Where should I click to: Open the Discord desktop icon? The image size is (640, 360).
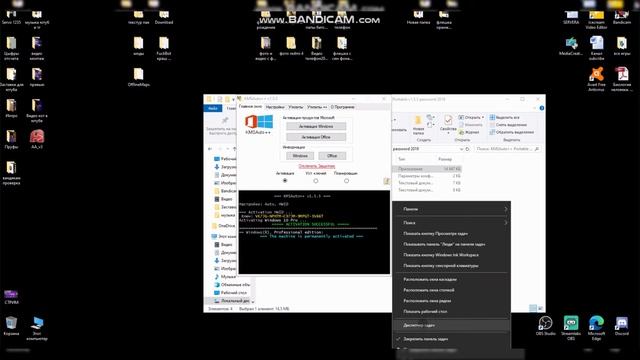622,326
